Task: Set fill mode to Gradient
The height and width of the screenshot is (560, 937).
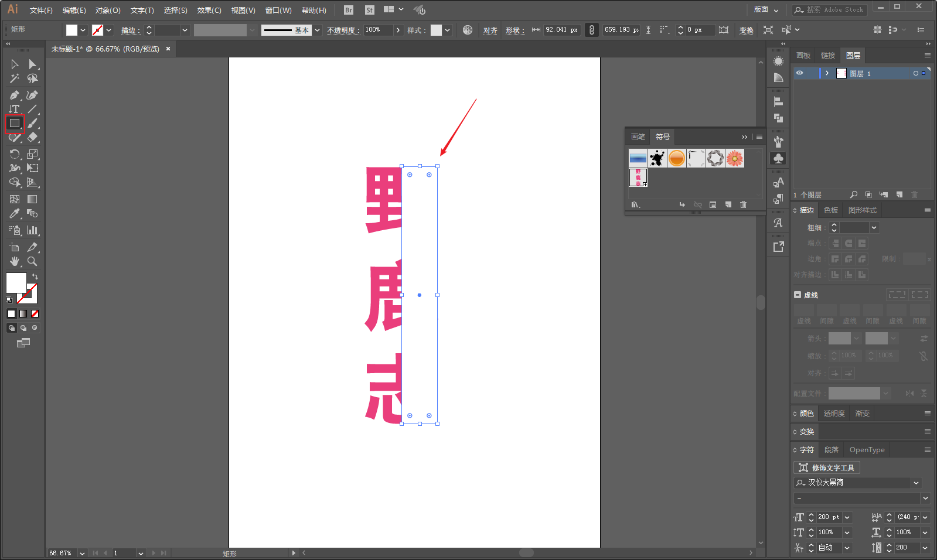Action: pos(23,314)
